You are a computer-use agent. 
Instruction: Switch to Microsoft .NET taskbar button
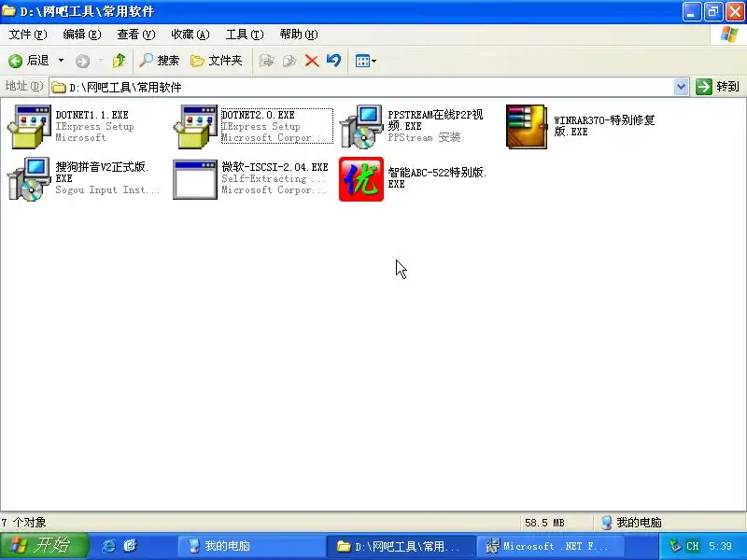click(550, 546)
